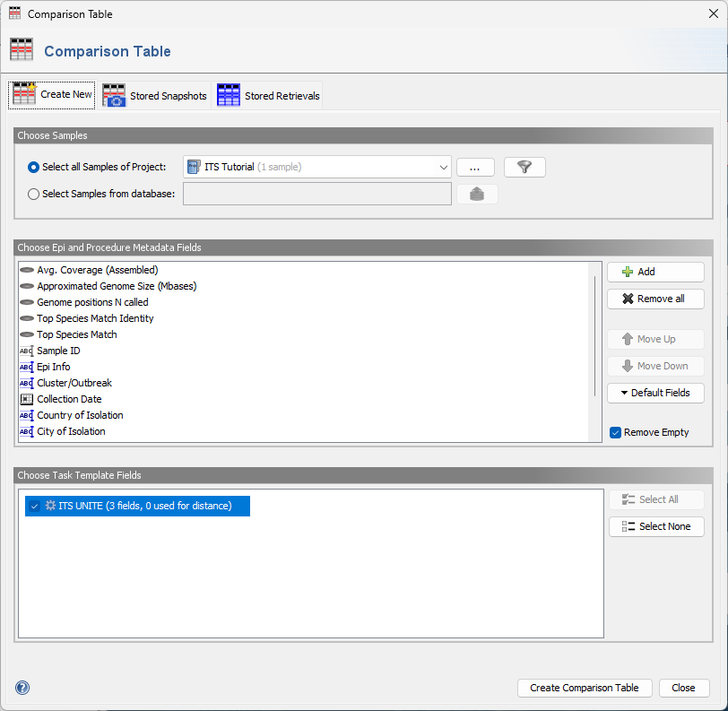Select all Samples of Project radio button

click(33, 167)
